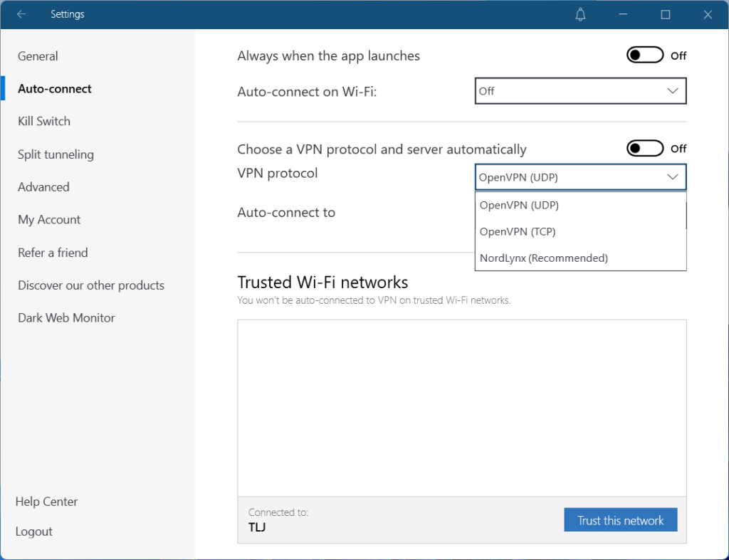The height and width of the screenshot is (560, 729).
Task: Toggle 'Always when the app launches' switch
Action: [x=645, y=56]
